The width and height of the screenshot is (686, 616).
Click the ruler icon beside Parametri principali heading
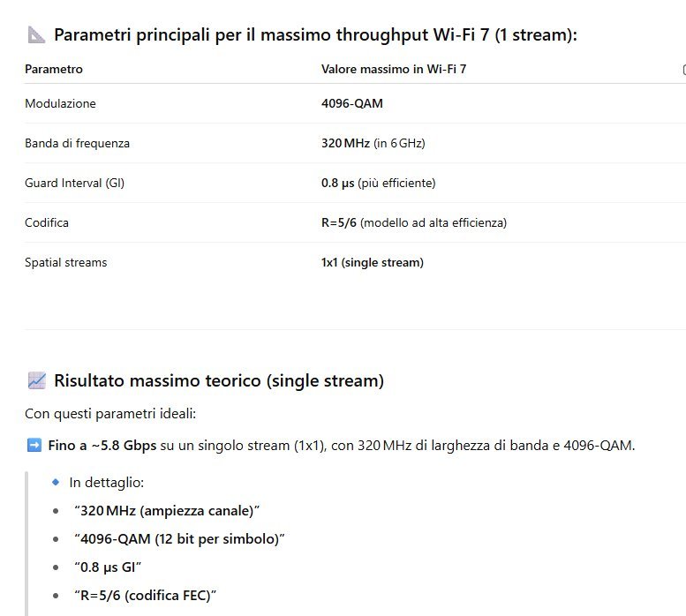(x=36, y=34)
